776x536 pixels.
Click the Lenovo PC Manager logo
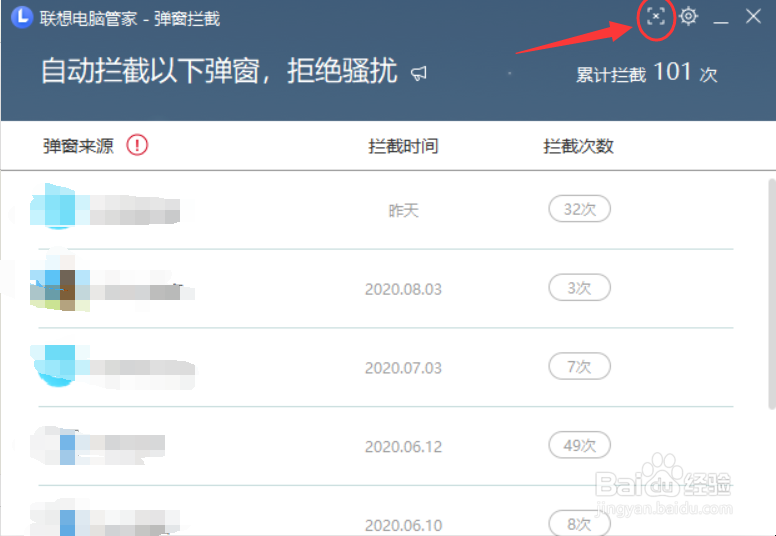pos(22,17)
